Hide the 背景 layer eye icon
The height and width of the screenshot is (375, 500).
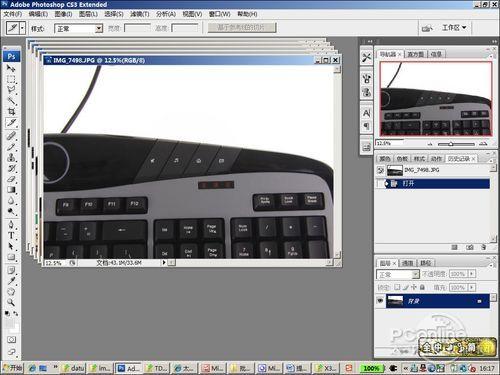click(x=380, y=301)
